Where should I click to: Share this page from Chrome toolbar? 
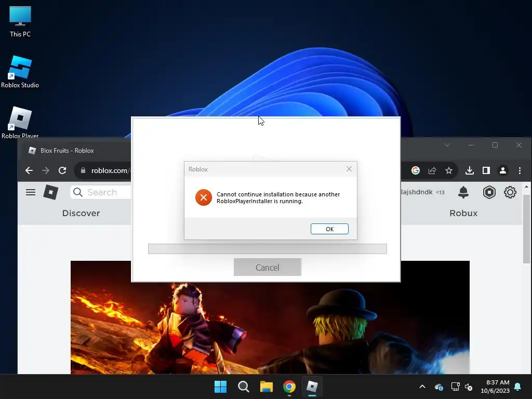(x=432, y=170)
